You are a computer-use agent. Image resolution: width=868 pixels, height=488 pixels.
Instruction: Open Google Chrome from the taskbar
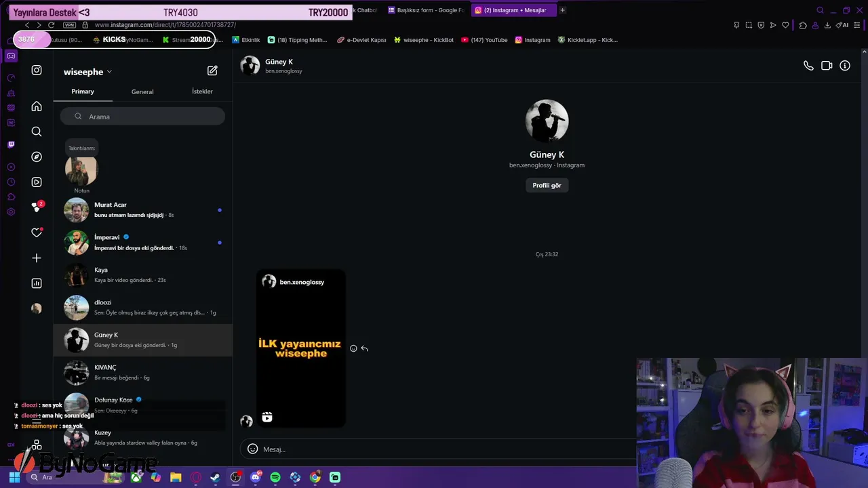pyautogui.click(x=315, y=477)
